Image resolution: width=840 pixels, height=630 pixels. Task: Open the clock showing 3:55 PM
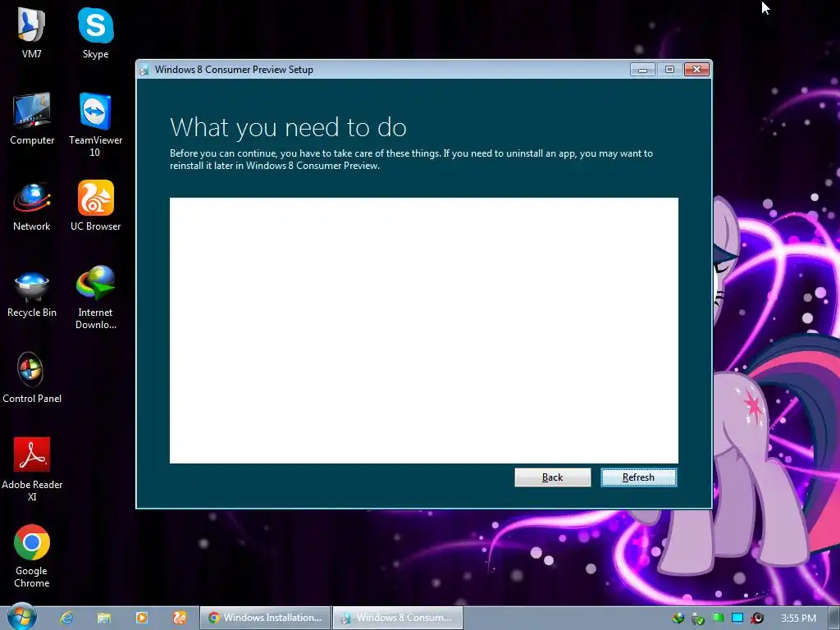point(798,619)
